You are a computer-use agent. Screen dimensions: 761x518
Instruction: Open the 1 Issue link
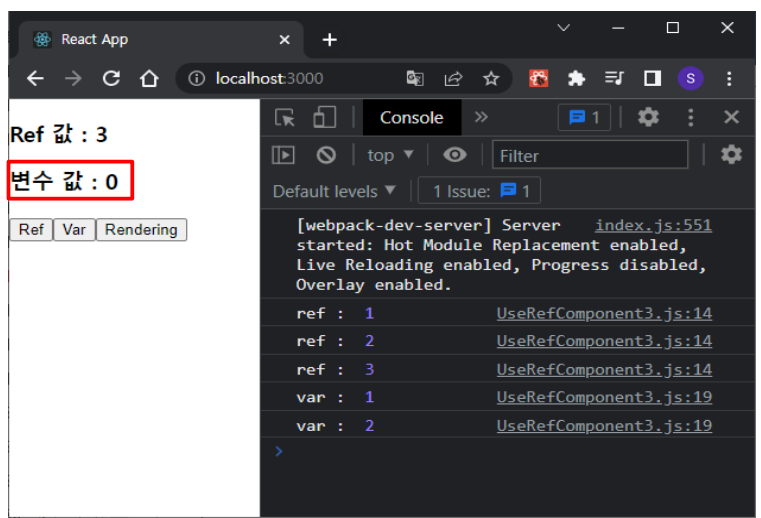pos(479,191)
